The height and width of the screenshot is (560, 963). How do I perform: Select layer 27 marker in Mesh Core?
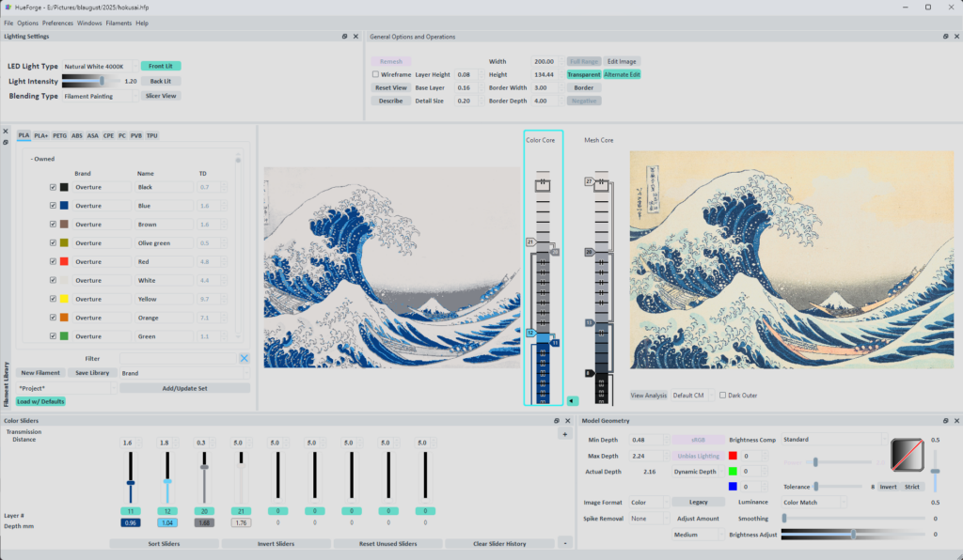point(589,181)
